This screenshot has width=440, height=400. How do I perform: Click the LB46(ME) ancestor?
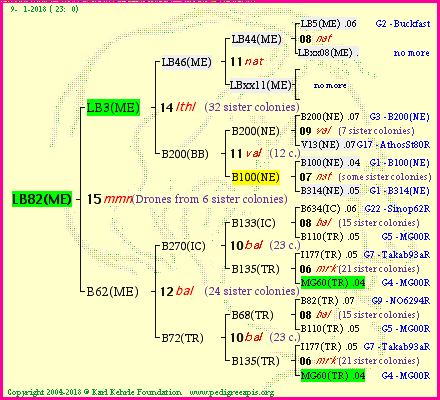click(187, 62)
